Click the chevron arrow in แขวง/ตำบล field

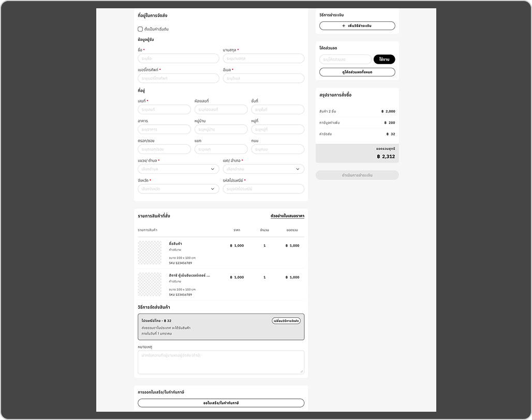pyautogui.click(x=213, y=169)
